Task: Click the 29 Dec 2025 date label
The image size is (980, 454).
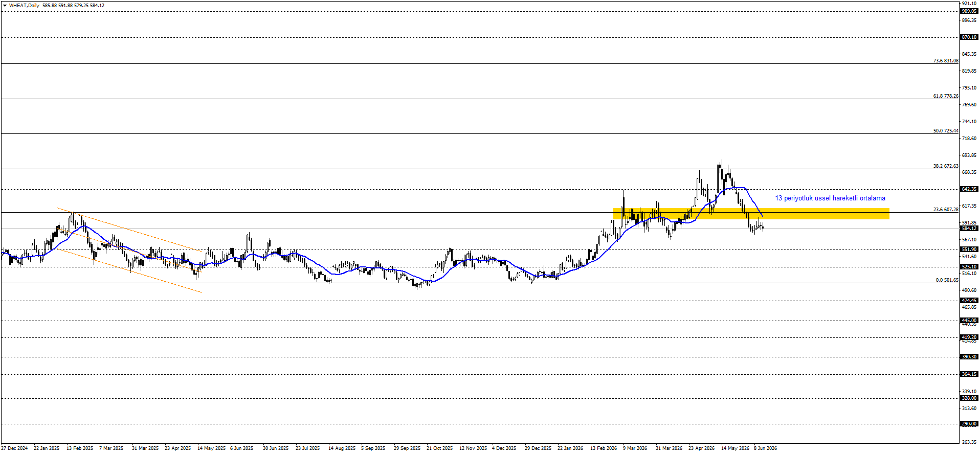Action: click(538, 448)
